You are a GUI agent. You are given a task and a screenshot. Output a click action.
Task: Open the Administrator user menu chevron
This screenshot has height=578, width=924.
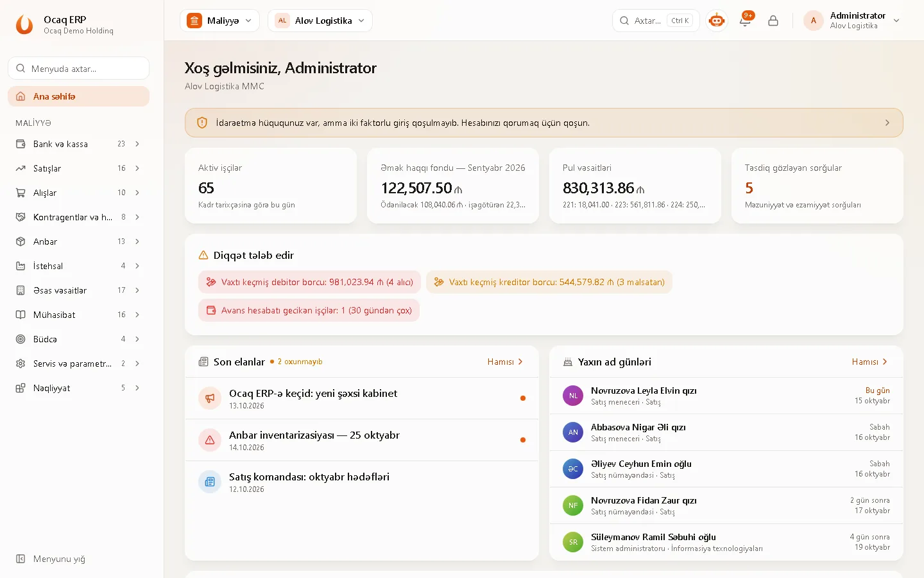point(896,21)
